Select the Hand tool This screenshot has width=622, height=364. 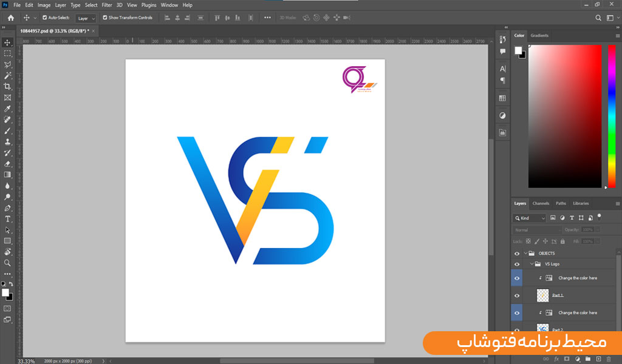click(x=7, y=252)
